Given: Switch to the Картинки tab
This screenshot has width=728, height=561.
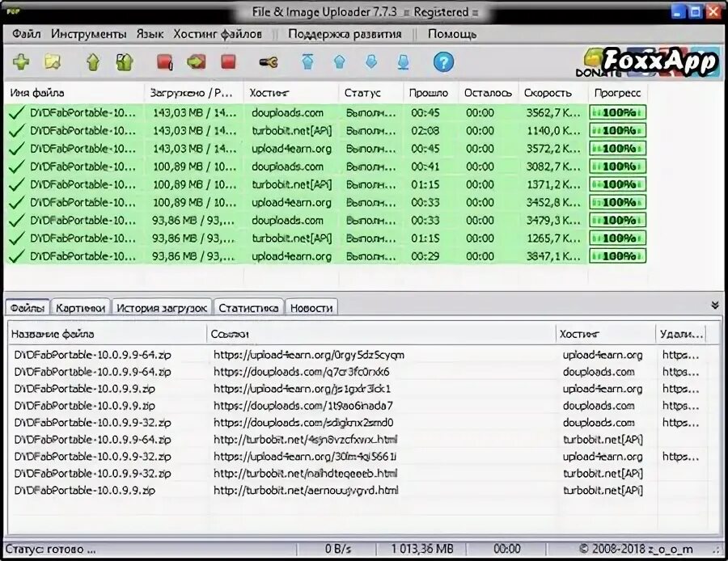Looking at the screenshot, I should point(80,308).
